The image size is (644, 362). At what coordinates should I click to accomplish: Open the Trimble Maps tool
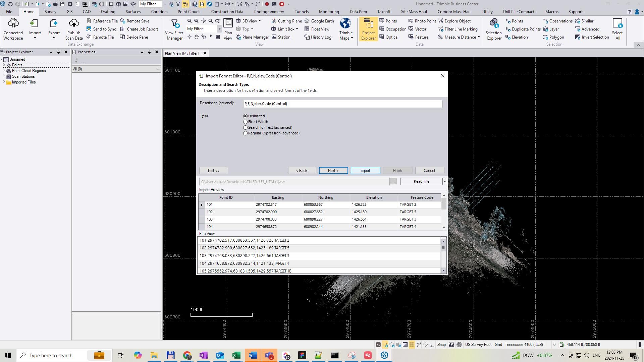(345, 29)
